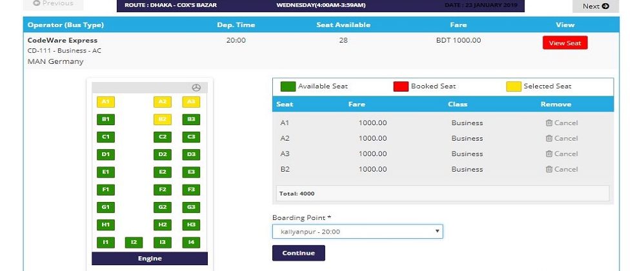Viewport: 644px width, 271px height.
Task: Click green Available Seat legend swatch
Action: point(288,86)
